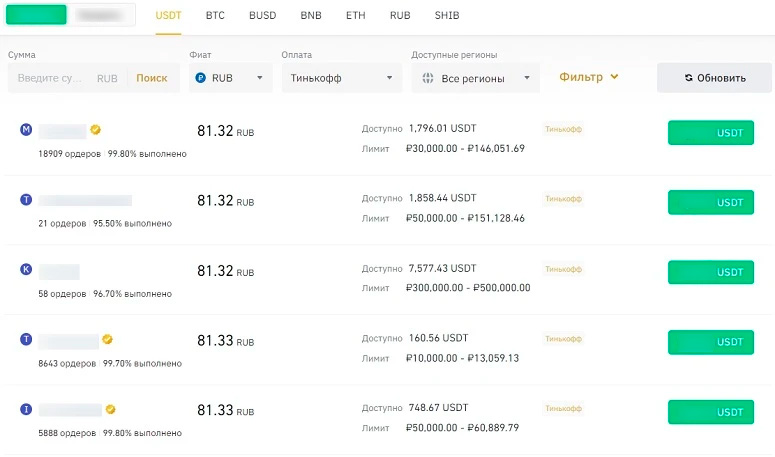This screenshot has height=457, width=775.
Task: Switch to the ETH tab
Action: 356,15
